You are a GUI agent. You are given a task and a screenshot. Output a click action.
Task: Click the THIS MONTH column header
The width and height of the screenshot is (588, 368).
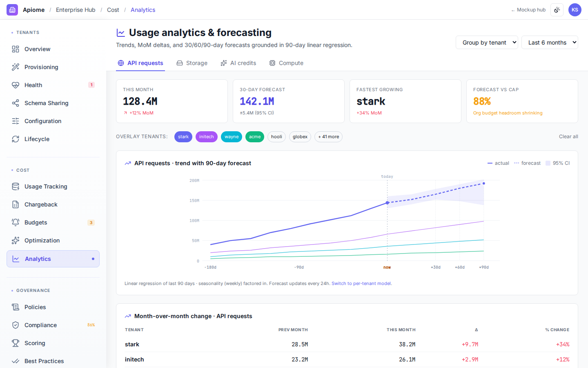click(x=401, y=330)
